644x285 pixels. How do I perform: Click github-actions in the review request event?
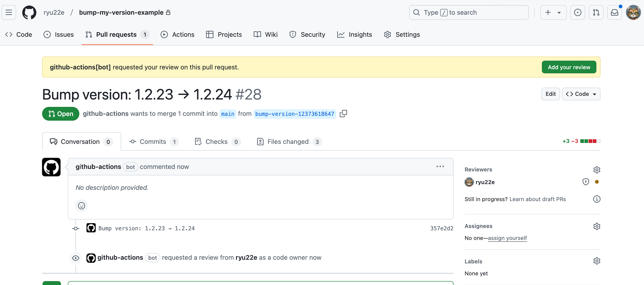(x=120, y=257)
